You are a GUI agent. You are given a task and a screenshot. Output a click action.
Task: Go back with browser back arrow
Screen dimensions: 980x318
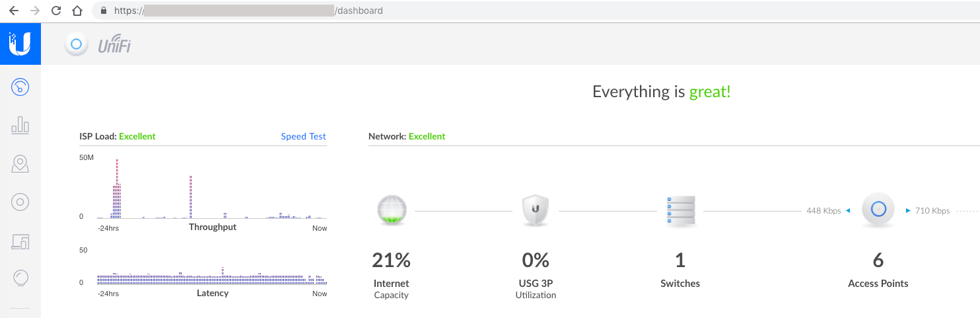pyautogui.click(x=14, y=11)
